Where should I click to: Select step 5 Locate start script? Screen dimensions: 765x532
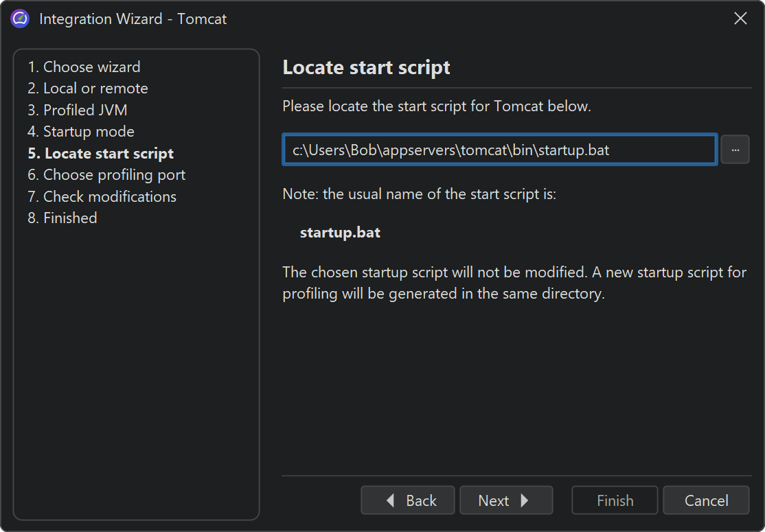101,153
